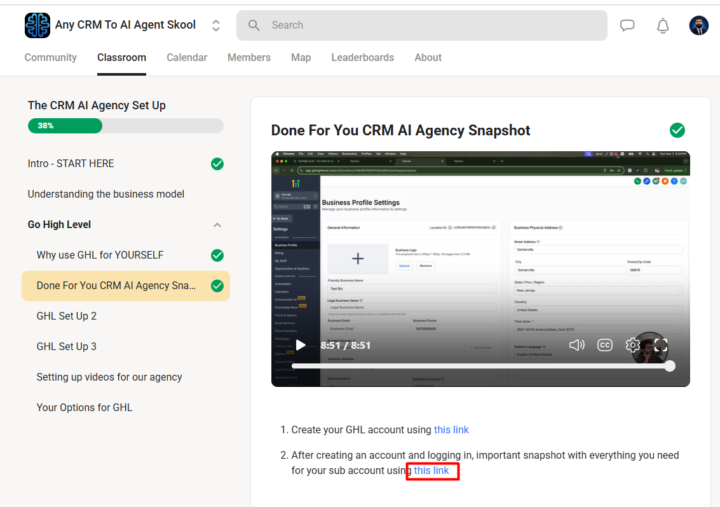Mute the video with the speaker icon

click(577, 345)
